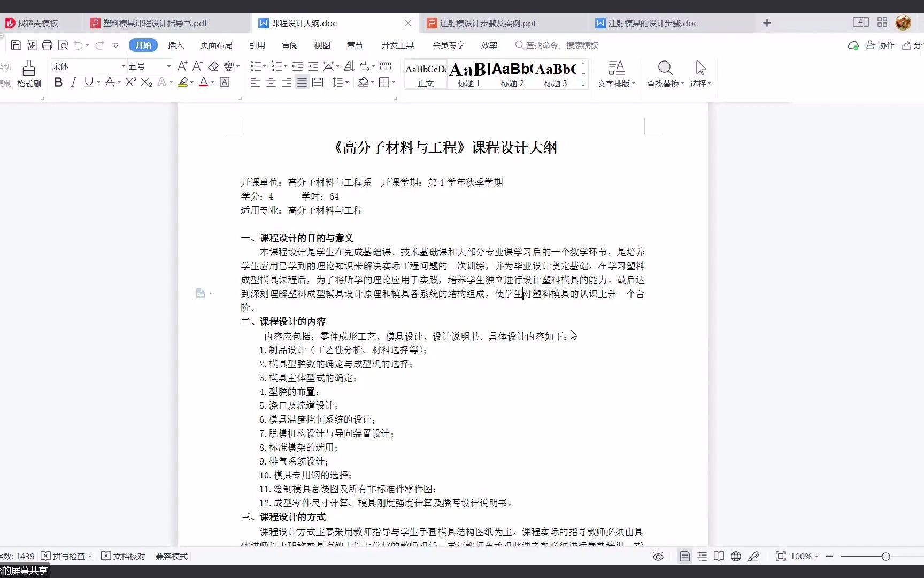924x578 pixels.
Task: Click the fit-page icon beside 100%
Action: 781,557
